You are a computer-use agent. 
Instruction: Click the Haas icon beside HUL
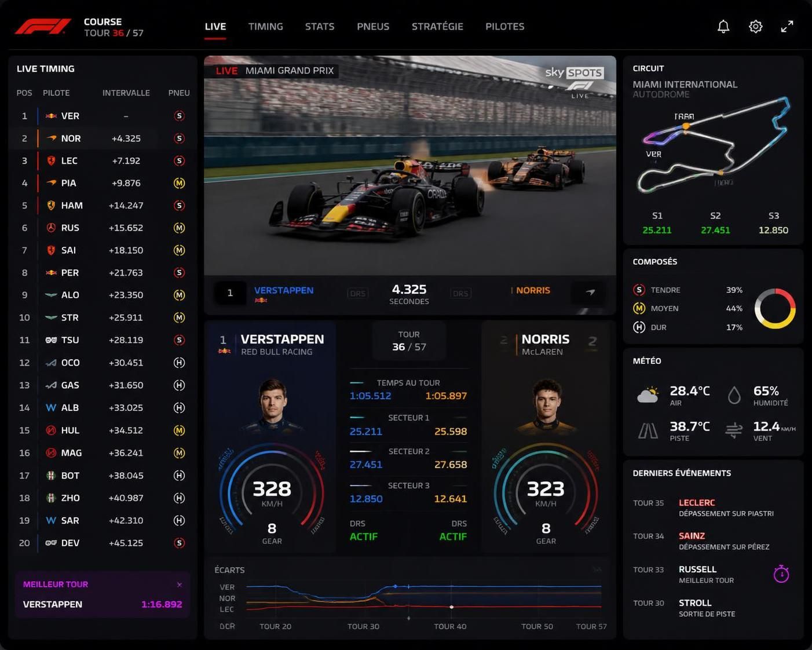(x=51, y=430)
